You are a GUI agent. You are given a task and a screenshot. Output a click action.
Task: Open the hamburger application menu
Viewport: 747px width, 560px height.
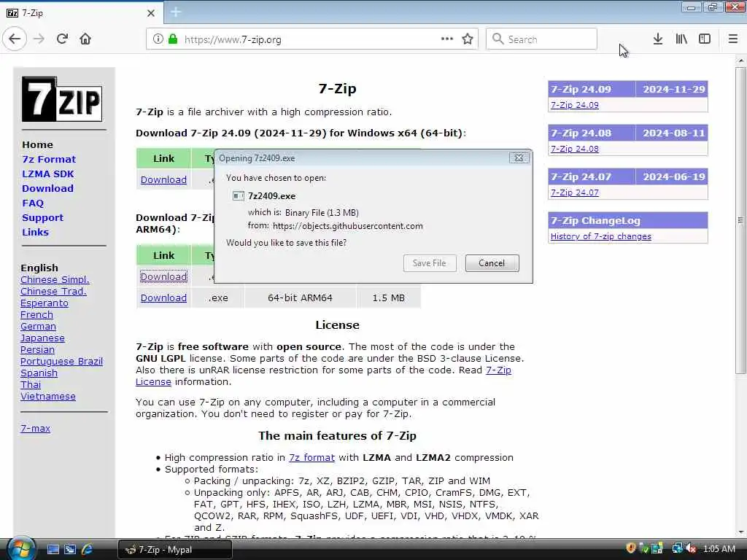(732, 39)
